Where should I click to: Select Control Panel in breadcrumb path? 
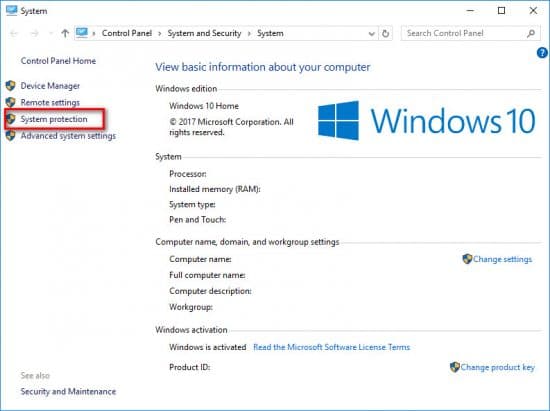coord(127,33)
